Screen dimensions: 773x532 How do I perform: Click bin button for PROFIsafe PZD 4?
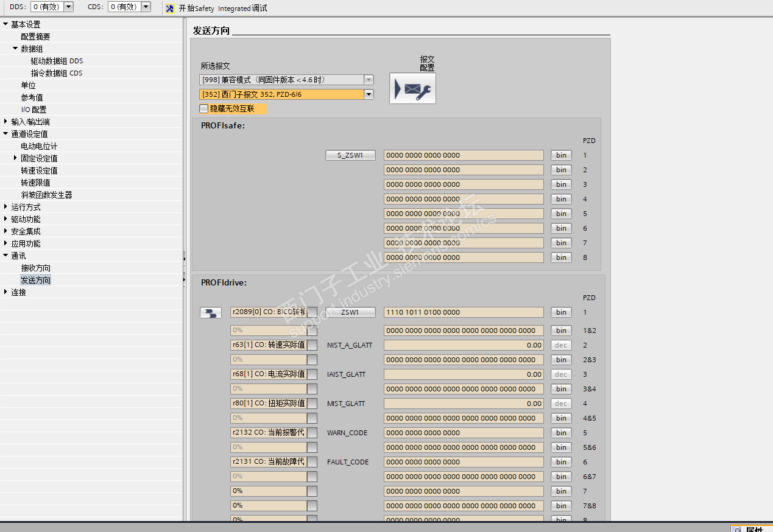561,199
